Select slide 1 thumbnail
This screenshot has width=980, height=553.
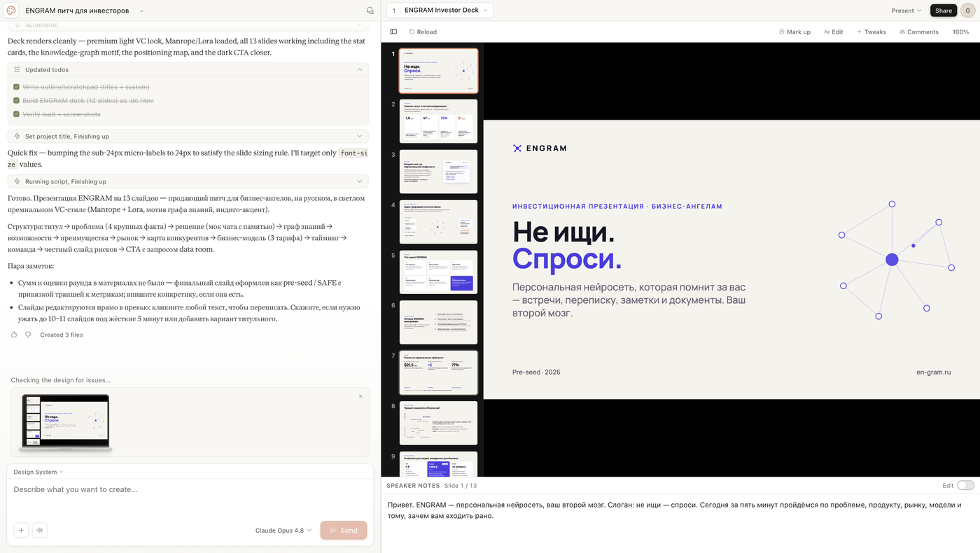(x=438, y=71)
